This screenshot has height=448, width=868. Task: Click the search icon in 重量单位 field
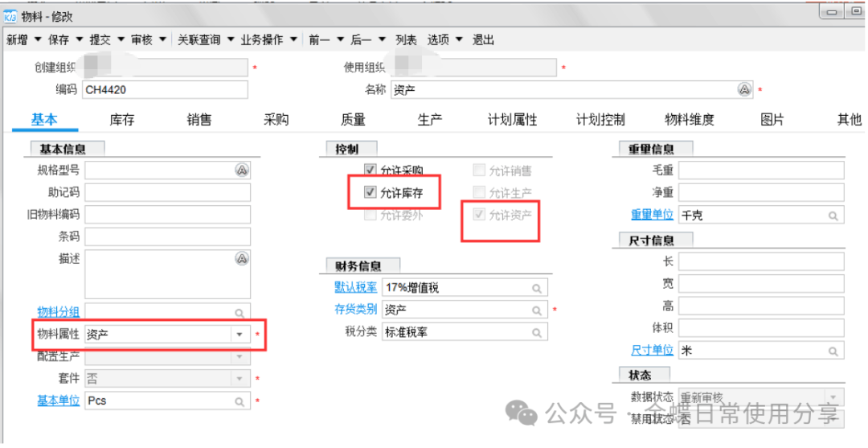[x=833, y=216]
